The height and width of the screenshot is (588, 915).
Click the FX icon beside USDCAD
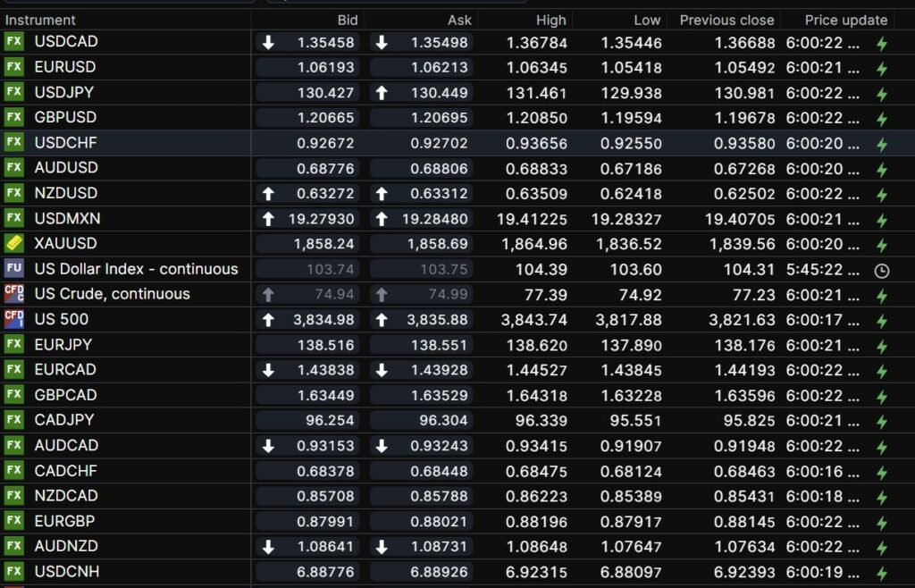13,42
